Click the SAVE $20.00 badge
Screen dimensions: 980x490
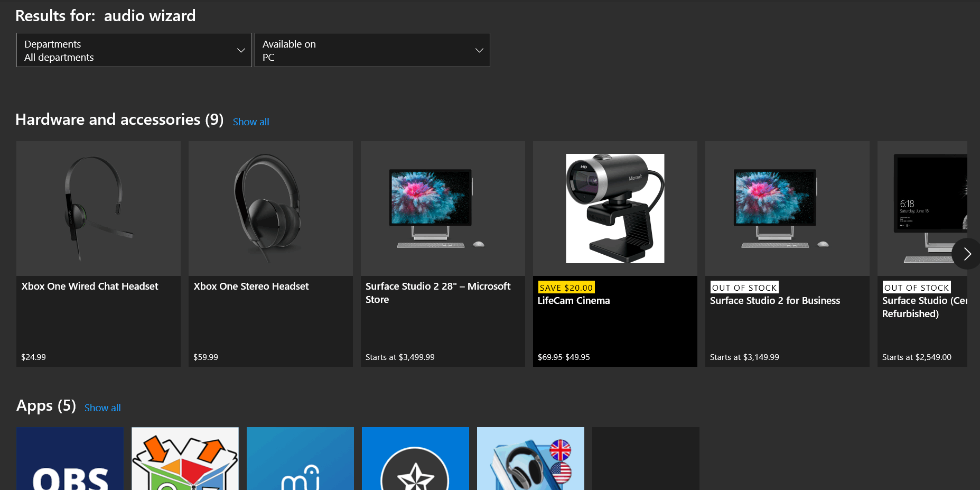point(566,288)
